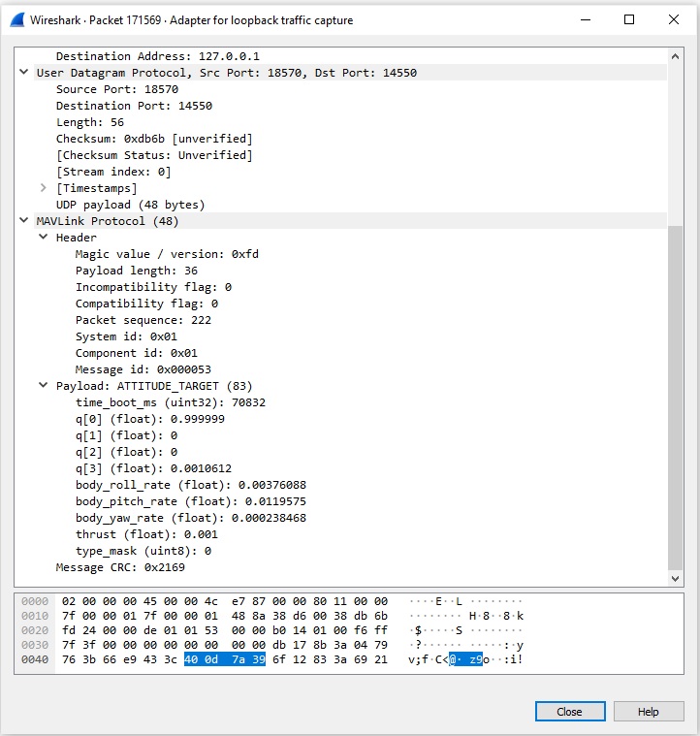
Task: Click the Close button
Action: pos(570,712)
